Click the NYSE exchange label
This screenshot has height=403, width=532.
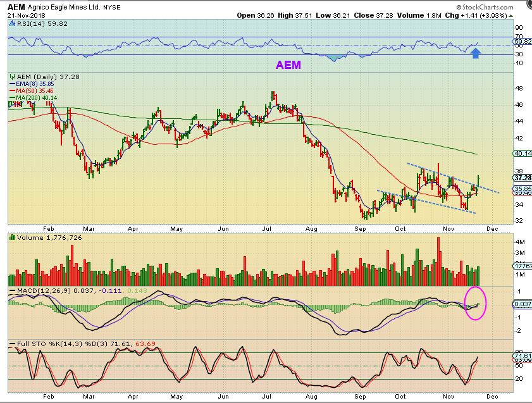coord(111,8)
